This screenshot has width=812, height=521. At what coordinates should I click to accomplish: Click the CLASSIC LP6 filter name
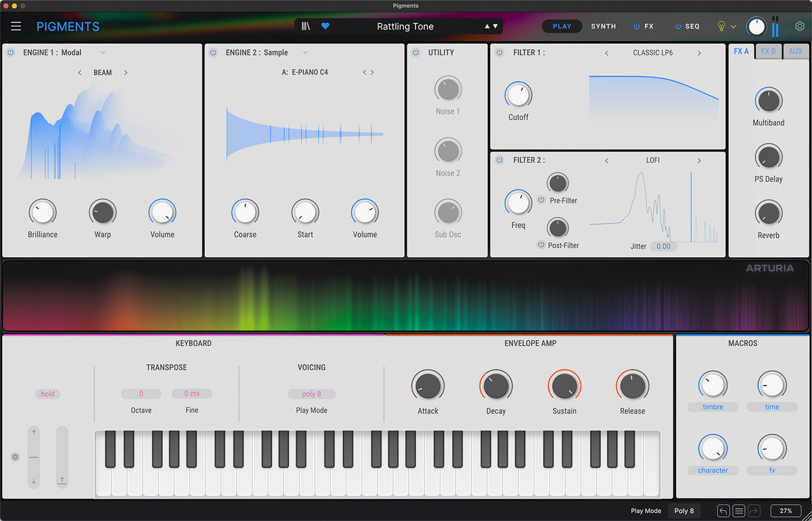pos(653,53)
